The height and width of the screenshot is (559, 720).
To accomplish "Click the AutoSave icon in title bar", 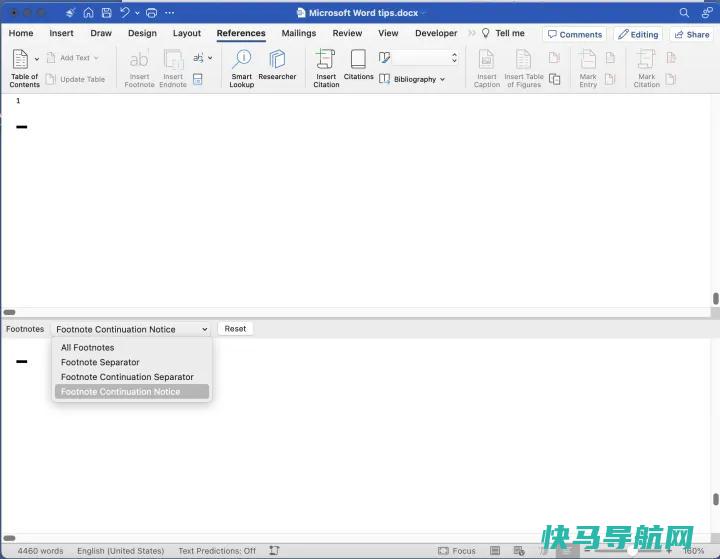I will coord(70,13).
